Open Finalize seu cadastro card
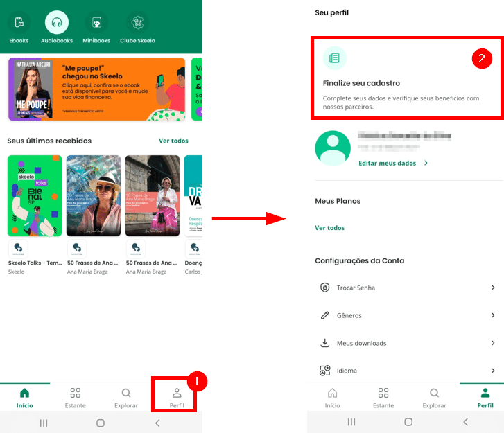 pos(407,78)
